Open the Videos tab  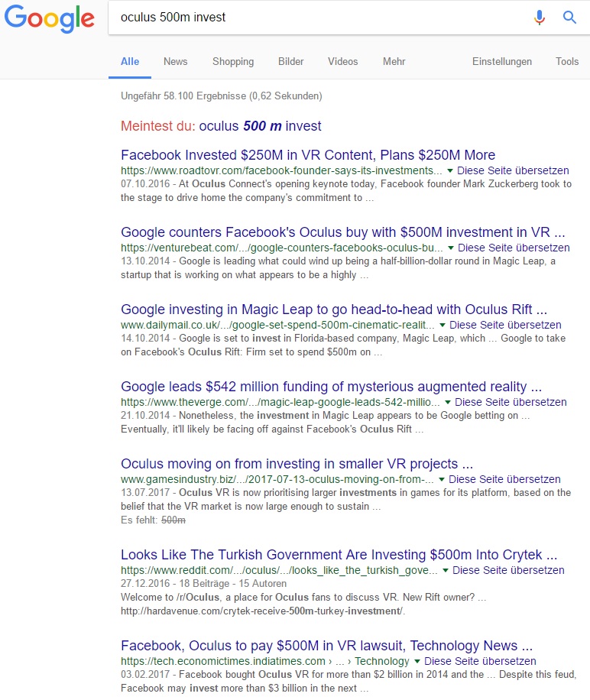coord(342,62)
